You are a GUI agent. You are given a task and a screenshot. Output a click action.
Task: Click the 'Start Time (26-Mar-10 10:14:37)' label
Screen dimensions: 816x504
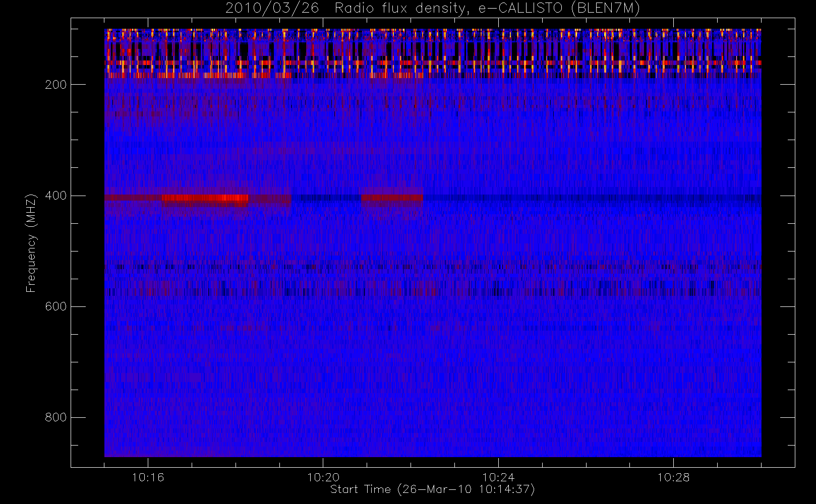pos(432,489)
